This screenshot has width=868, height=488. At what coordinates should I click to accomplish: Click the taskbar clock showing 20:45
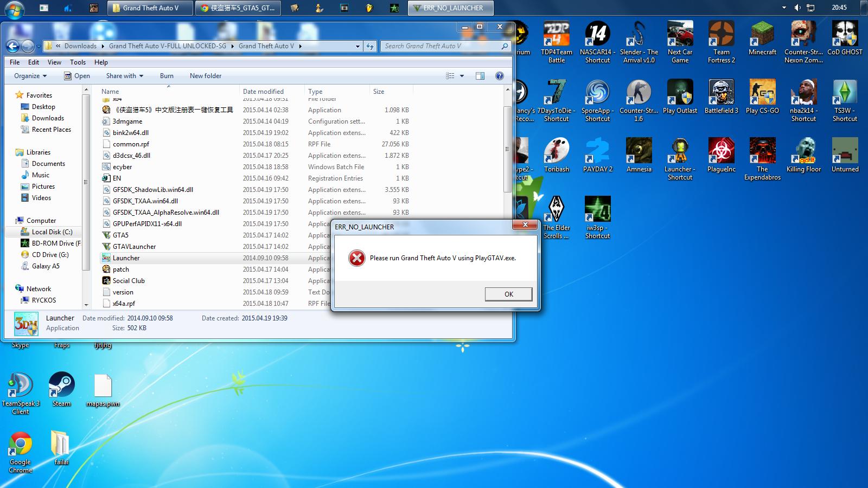pos(839,8)
